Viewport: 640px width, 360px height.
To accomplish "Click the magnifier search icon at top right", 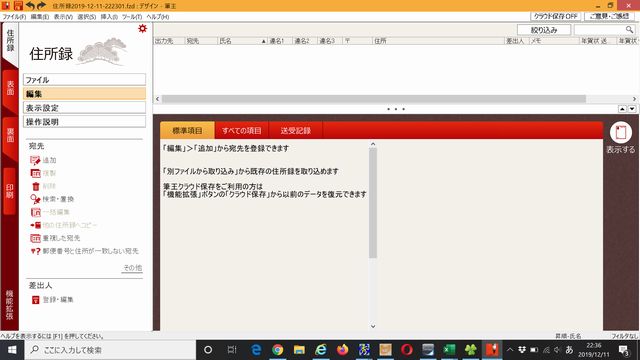I will click(629, 30).
